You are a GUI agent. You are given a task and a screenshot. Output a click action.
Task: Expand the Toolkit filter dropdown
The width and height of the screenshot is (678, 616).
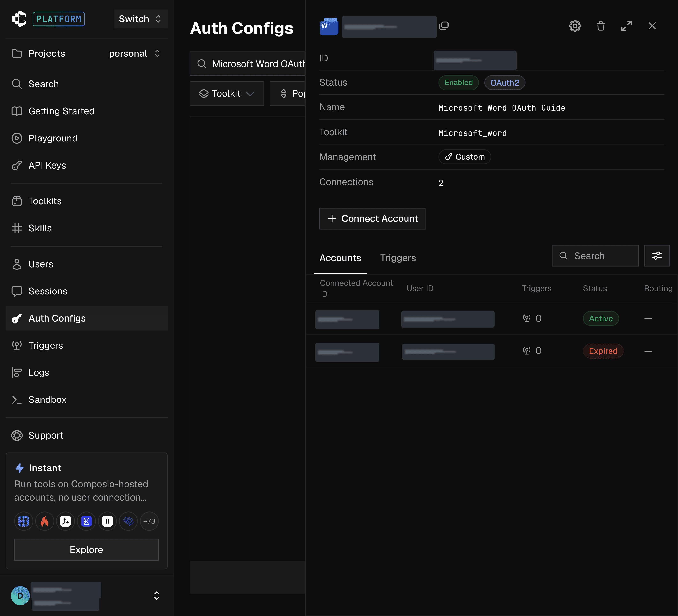click(x=227, y=93)
